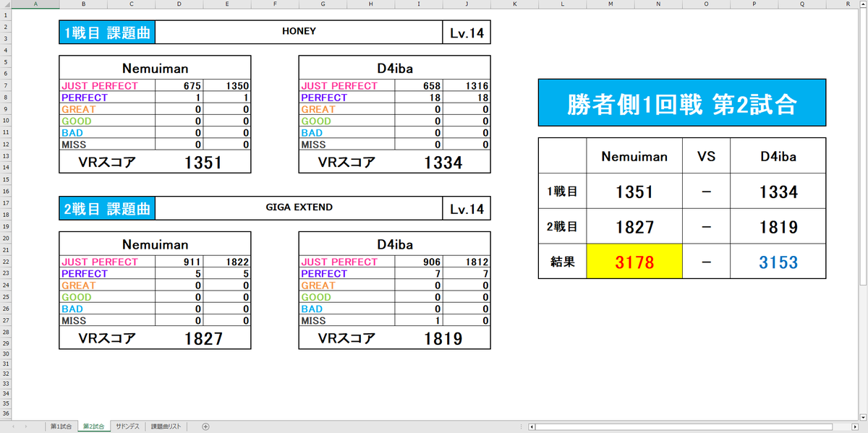Click the 2戦目 row label in the results table
Image resolution: width=868 pixels, height=433 pixels.
563,227
